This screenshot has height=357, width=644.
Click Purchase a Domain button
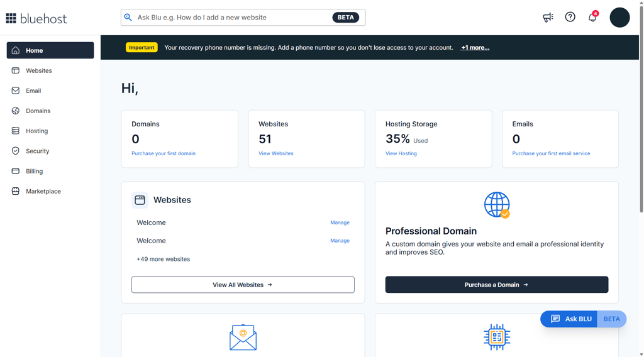click(497, 284)
